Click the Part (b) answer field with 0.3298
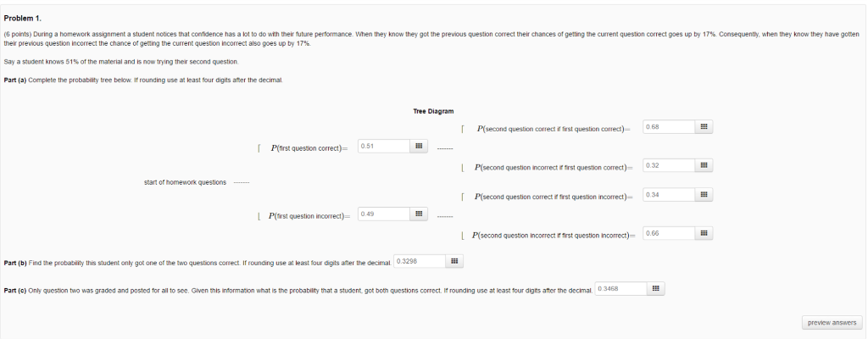Viewport: 868px width, 339px height. (420, 261)
